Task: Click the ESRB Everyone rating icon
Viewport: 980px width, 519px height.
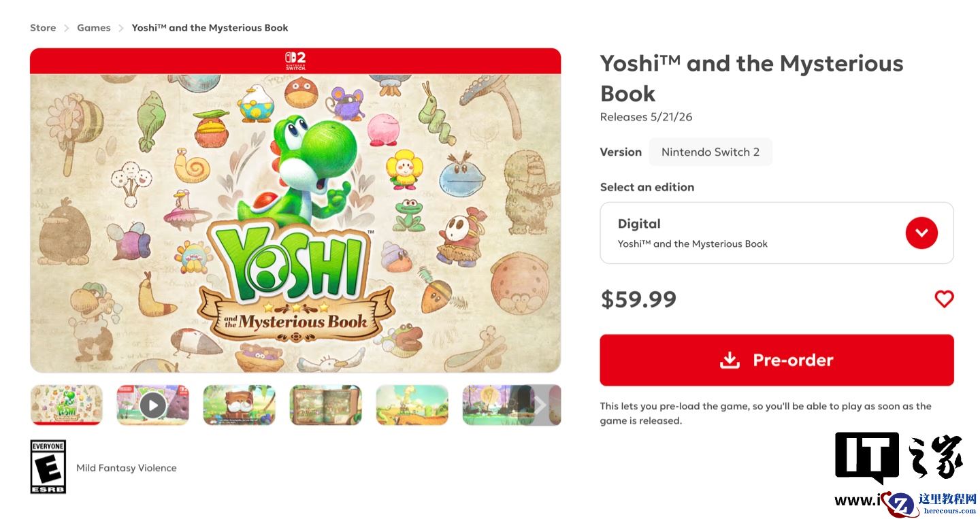Action: click(48, 467)
